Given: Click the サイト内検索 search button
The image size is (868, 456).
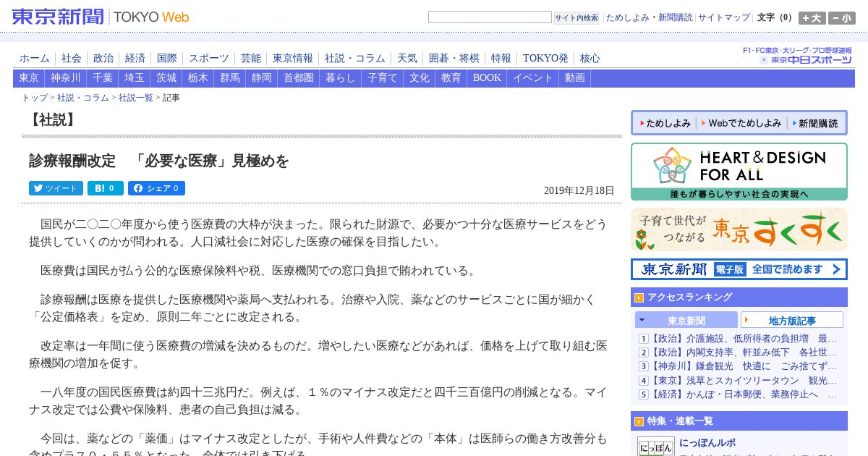Looking at the screenshot, I should [576, 18].
